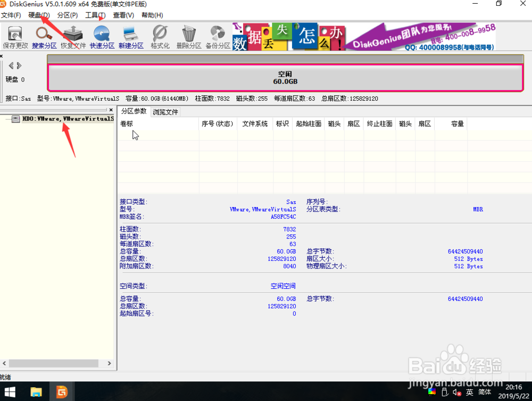Select HD0:VMware,VMwareVirtualS tree item

tap(68, 119)
